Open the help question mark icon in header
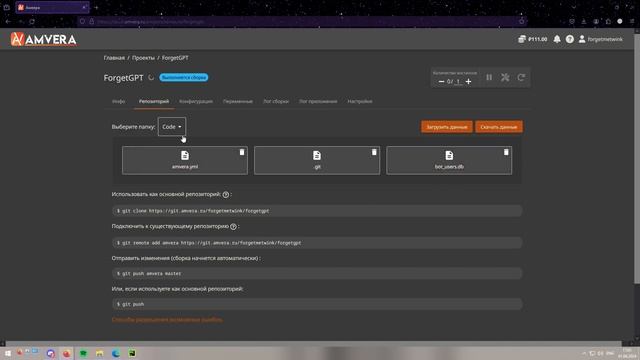This screenshot has height=360, width=640. pyautogui.click(x=569, y=39)
